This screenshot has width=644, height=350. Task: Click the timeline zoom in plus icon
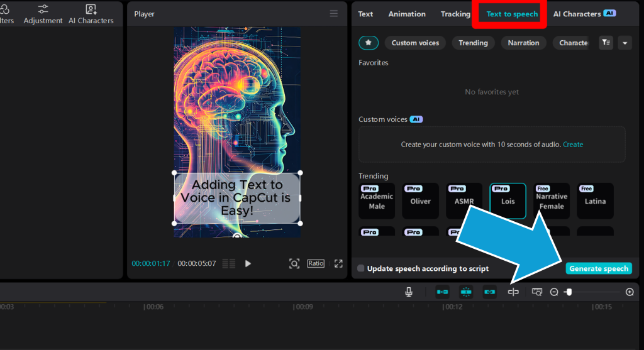[x=630, y=292]
